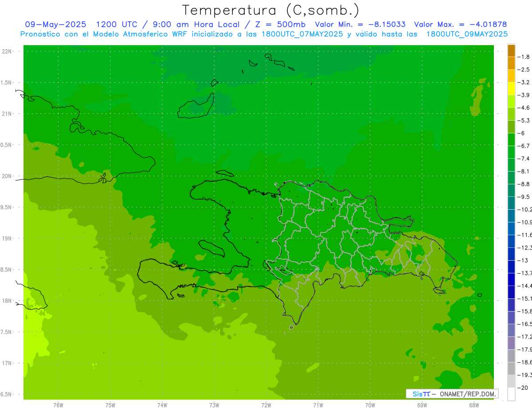Click the "75W" longitude label
532x411 pixels.
click(110, 405)
